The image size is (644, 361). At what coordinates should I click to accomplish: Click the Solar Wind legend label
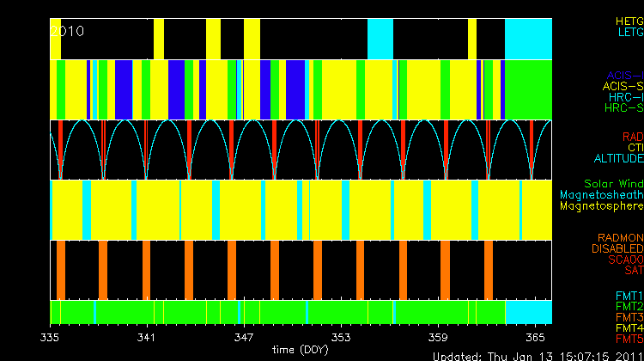[x=613, y=184]
